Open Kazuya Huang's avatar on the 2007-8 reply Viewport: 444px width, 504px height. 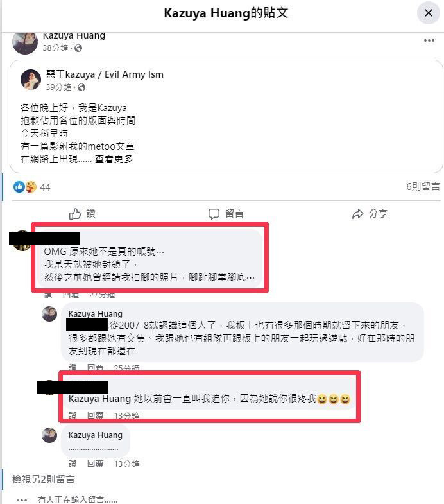[x=49, y=314]
